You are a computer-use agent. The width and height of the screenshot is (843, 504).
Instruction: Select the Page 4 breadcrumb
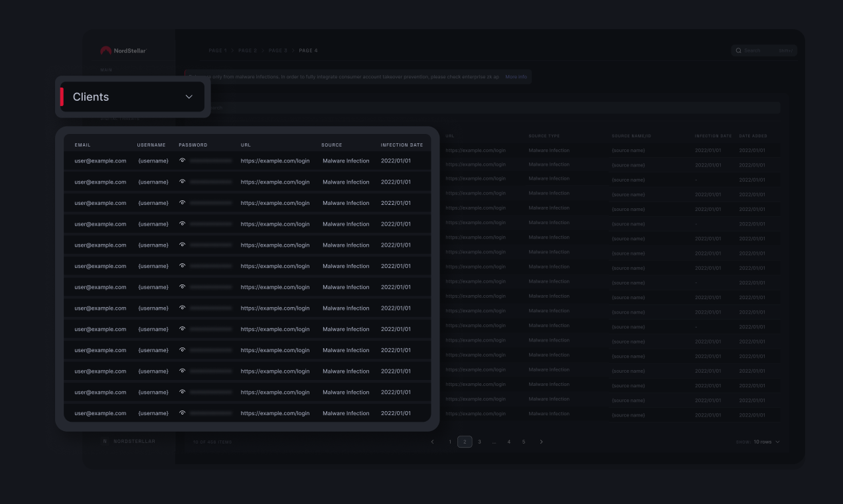pyautogui.click(x=308, y=50)
